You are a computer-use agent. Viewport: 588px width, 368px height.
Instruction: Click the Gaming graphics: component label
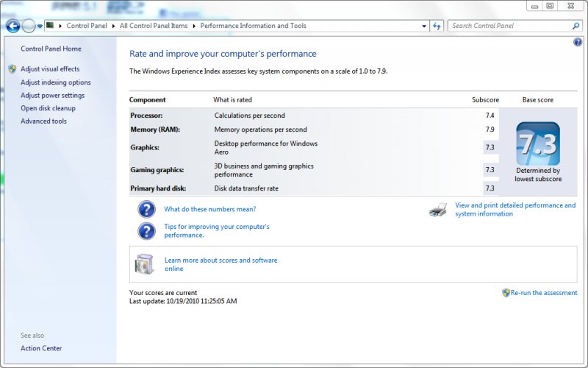157,170
